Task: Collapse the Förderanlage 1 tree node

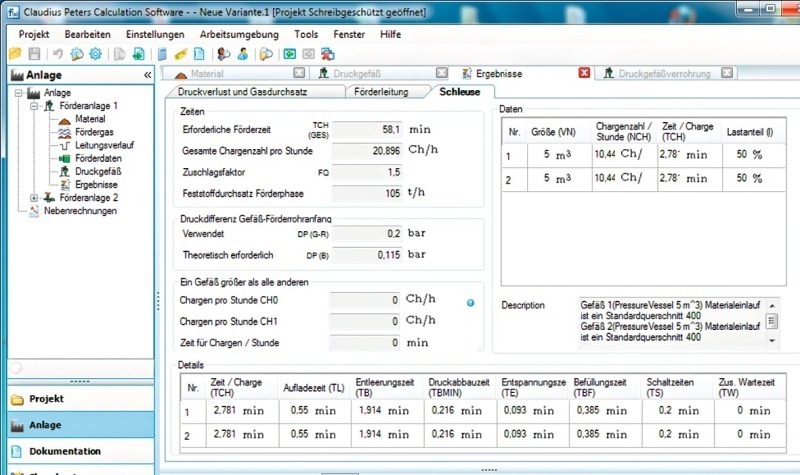Action: 33,106
